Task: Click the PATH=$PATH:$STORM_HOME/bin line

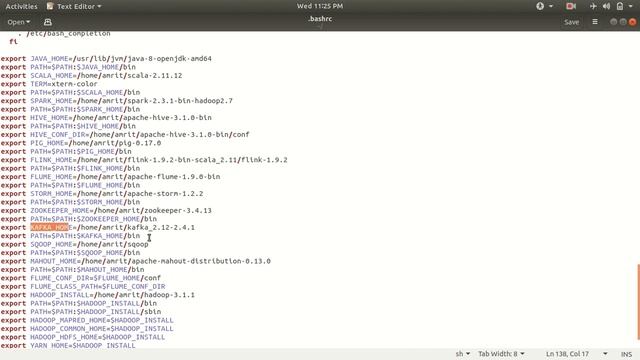Action: (70, 202)
